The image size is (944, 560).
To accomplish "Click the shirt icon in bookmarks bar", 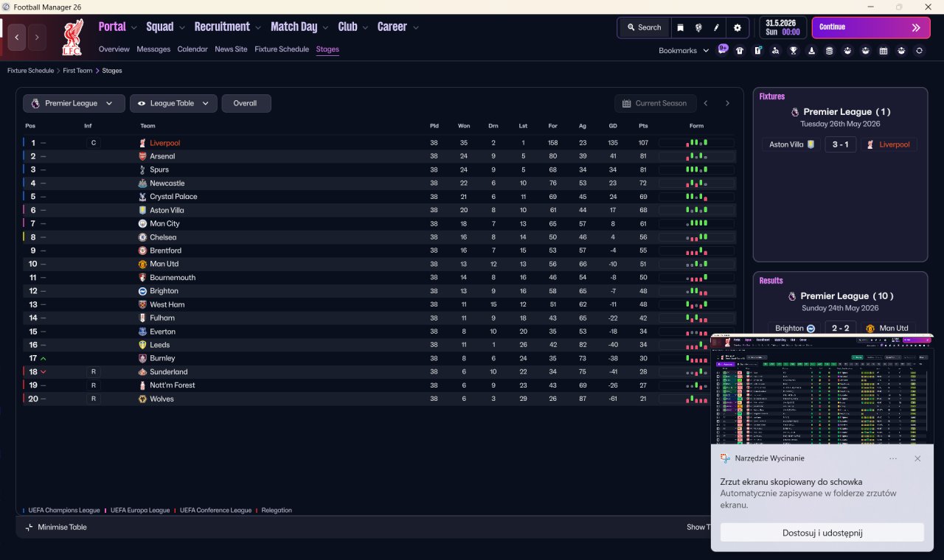I will [x=740, y=51].
